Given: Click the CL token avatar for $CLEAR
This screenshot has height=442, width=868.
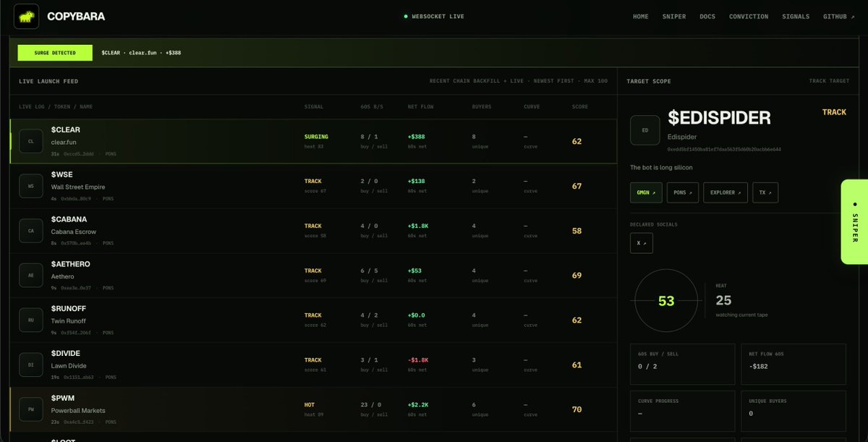Looking at the screenshot, I should pyautogui.click(x=31, y=141).
